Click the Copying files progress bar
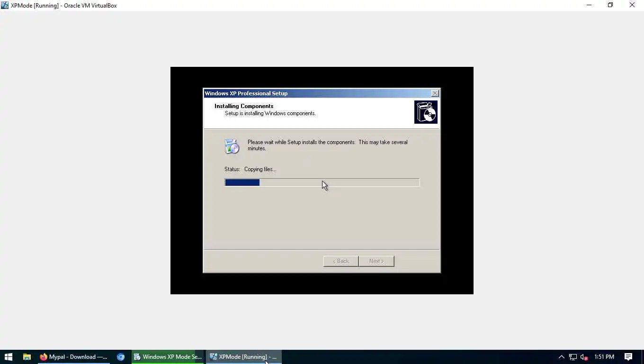Screen dimensions: 644x364 [322, 182]
